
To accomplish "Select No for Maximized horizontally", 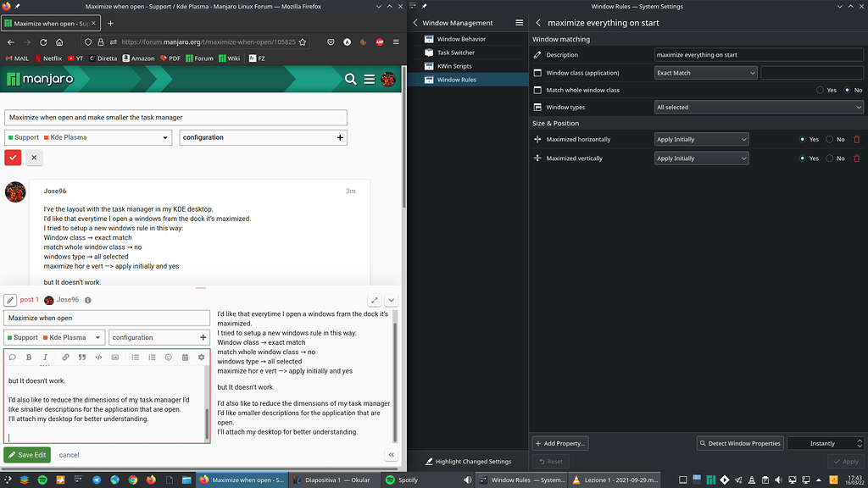I will tap(828, 139).
